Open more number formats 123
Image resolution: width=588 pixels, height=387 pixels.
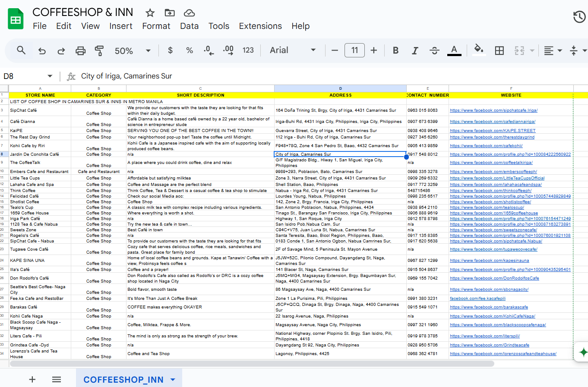[248, 50]
